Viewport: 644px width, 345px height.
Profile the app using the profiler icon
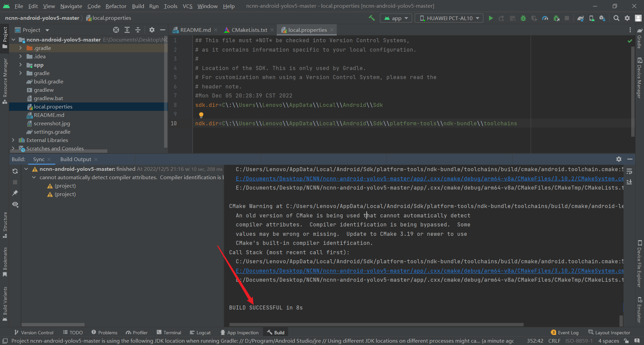[x=545, y=18]
